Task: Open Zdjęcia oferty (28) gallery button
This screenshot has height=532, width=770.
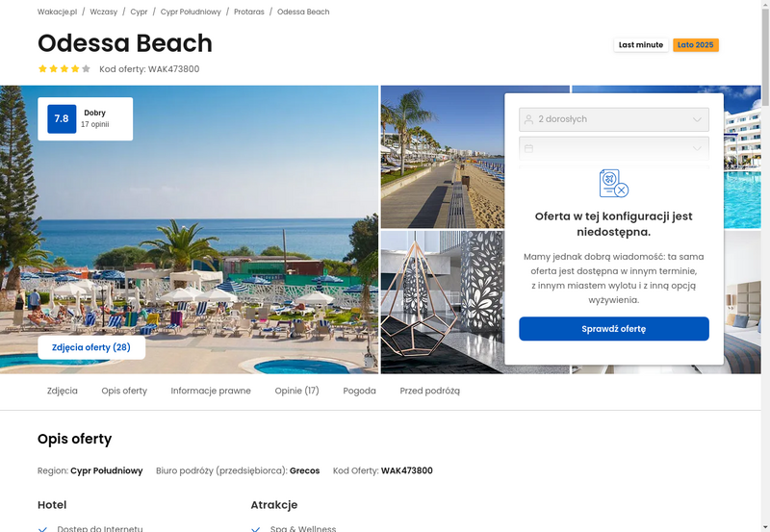Action: pos(91,347)
